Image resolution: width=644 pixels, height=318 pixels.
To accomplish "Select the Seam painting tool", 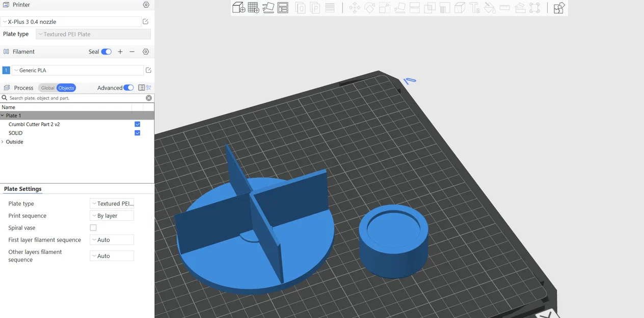I will pyautogui.click(x=460, y=8).
